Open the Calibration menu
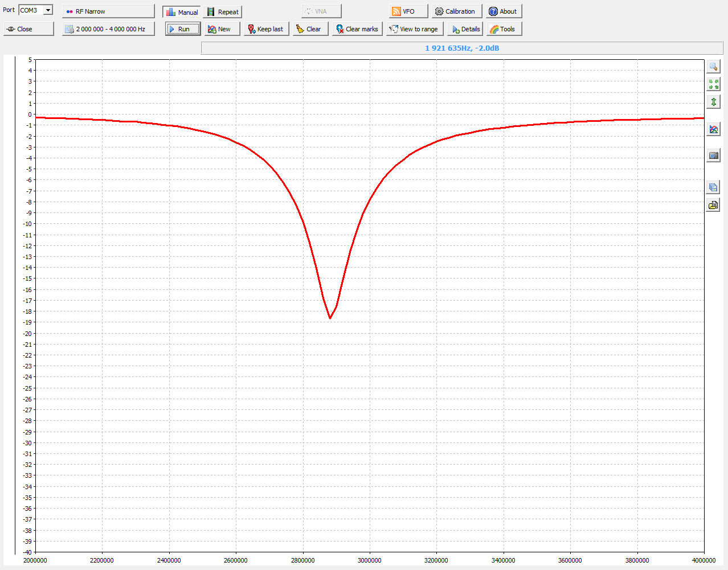 (457, 11)
